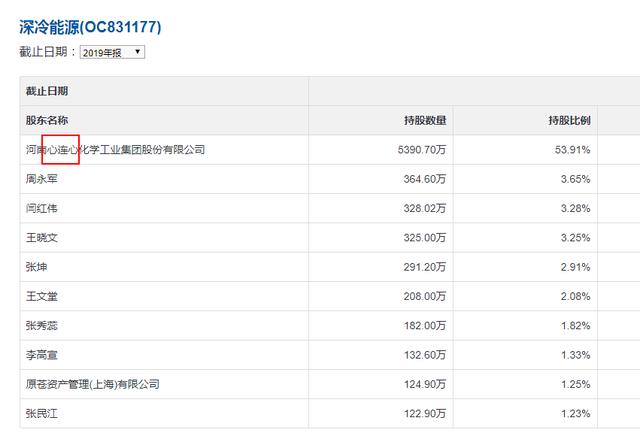
Task: Click the 3.28% holding ratio
Action: [x=576, y=209]
